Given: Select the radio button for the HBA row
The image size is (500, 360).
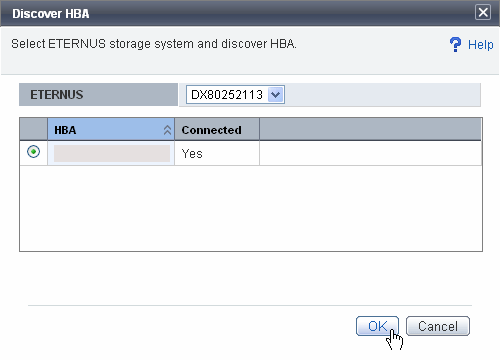Looking at the screenshot, I should pos(33,152).
